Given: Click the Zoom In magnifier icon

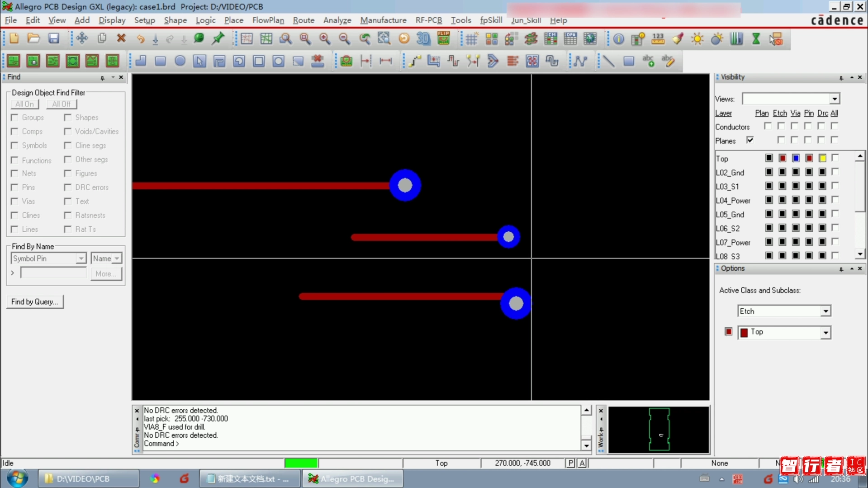Looking at the screenshot, I should [325, 39].
